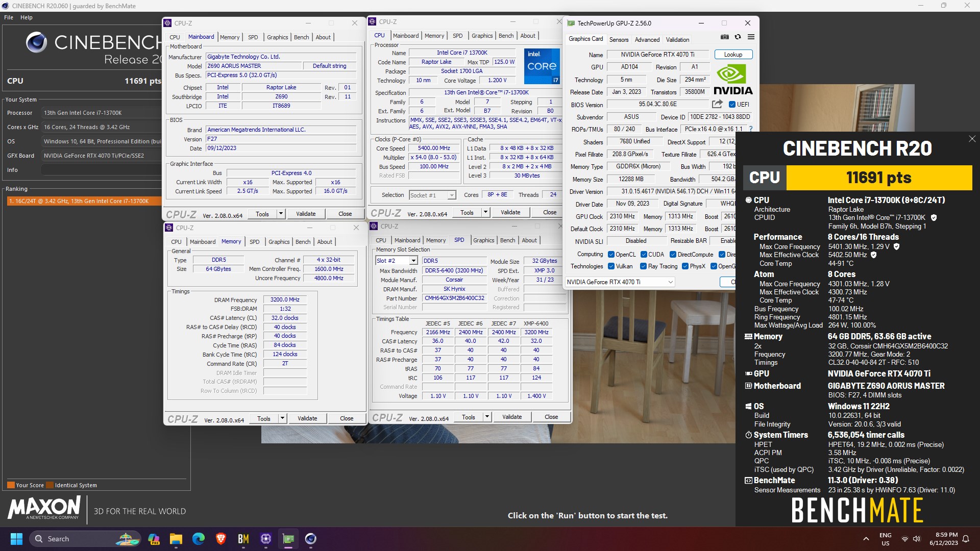Click the Lookup button in GPU-Z
Image resolution: width=980 pixels, height=551 pixels.
pos(733,55)
